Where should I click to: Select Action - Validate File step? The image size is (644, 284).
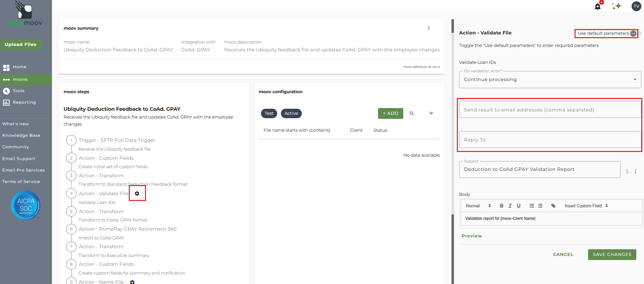click(x=104, y=193)
